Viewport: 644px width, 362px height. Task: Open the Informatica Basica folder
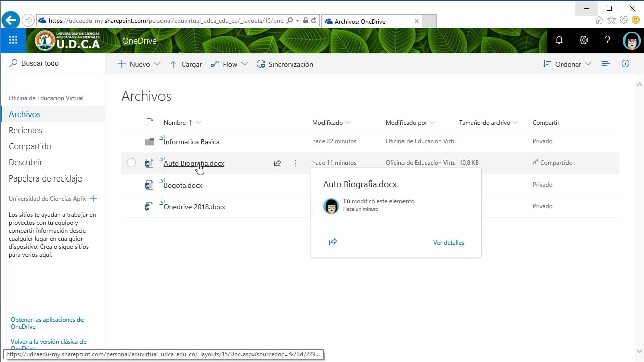191,142
